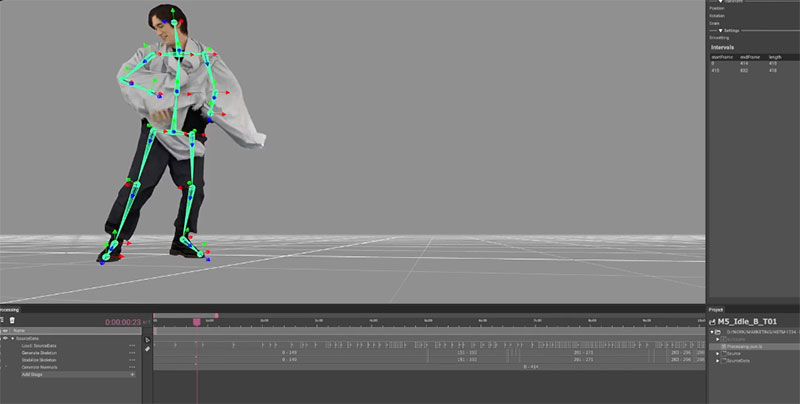Click the Rotation property label

[x=716, y=16]
